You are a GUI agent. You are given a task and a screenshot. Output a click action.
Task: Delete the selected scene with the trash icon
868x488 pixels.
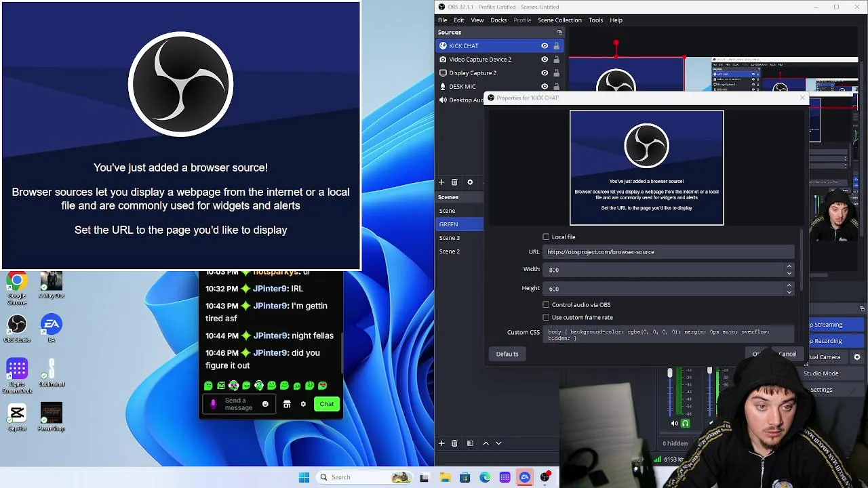[x=454, y=443]
